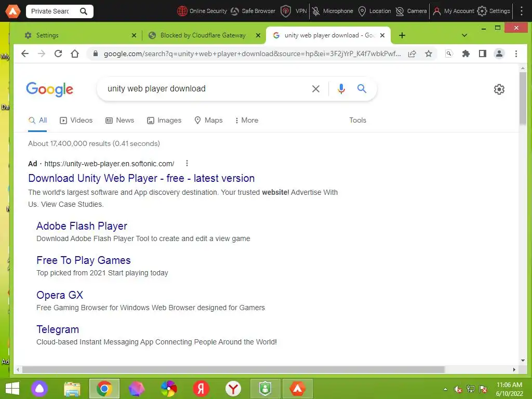Open the browser home page
Screen dimensions: 532x399
pos(75,54)
